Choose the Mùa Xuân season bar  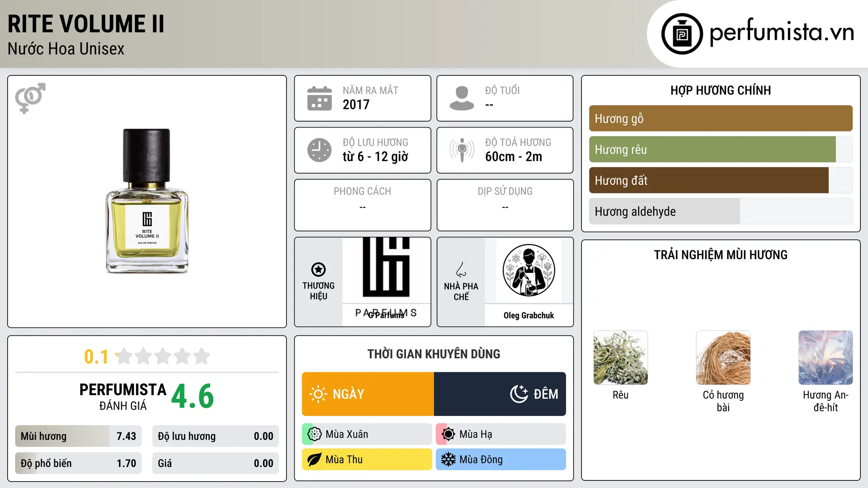[367, 434]
